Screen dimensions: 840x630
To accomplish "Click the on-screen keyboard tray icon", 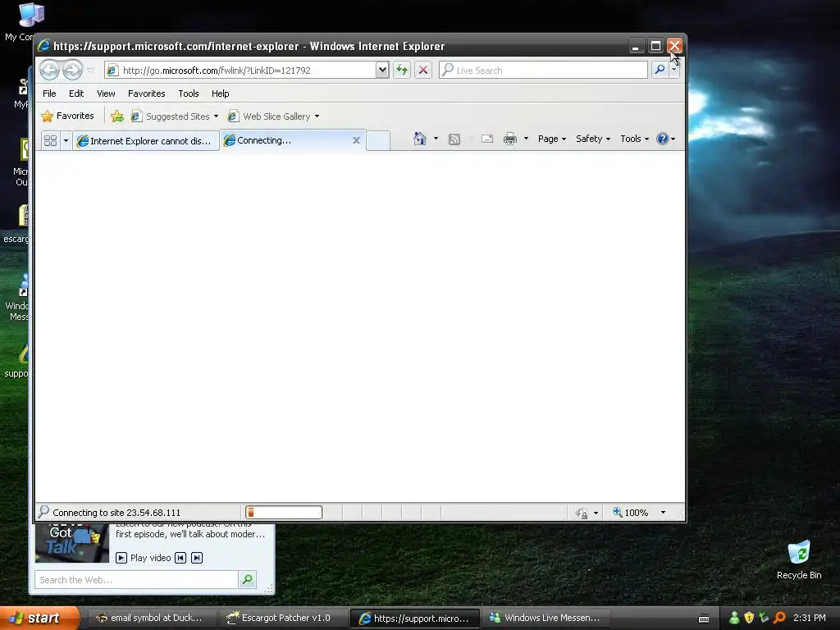I will [704, 619].
